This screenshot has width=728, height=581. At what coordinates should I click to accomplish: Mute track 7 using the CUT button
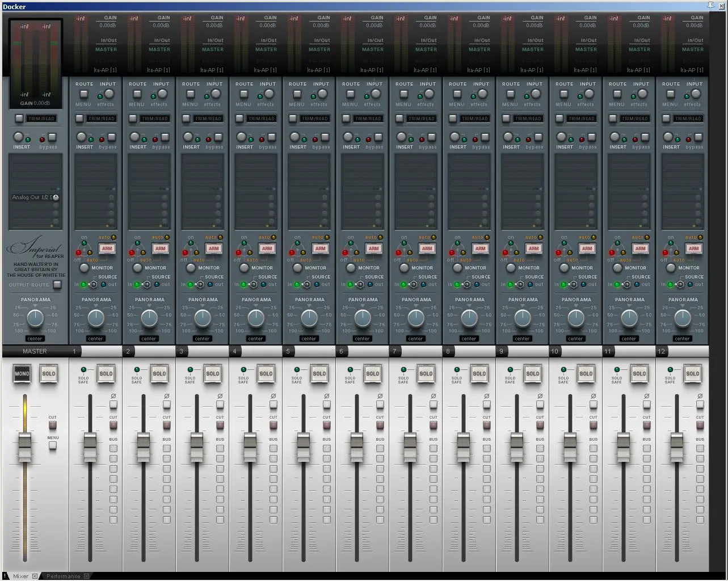point(434,425)
